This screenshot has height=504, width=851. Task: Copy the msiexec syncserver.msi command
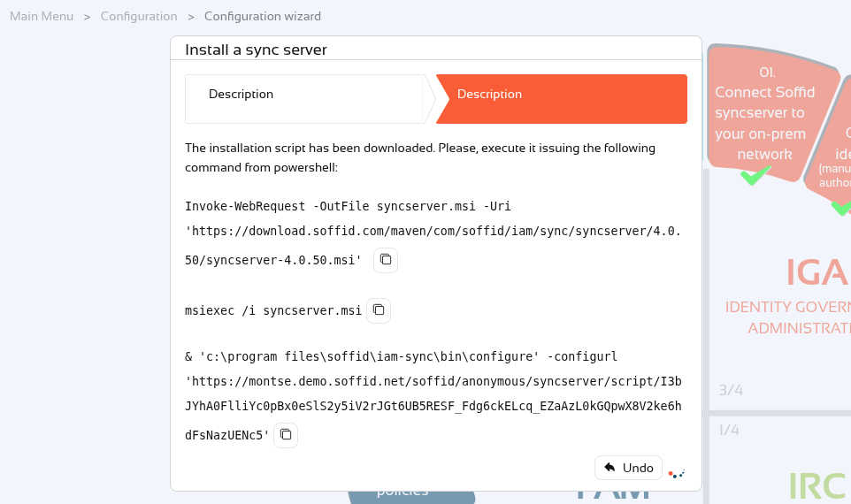point(379,310)
